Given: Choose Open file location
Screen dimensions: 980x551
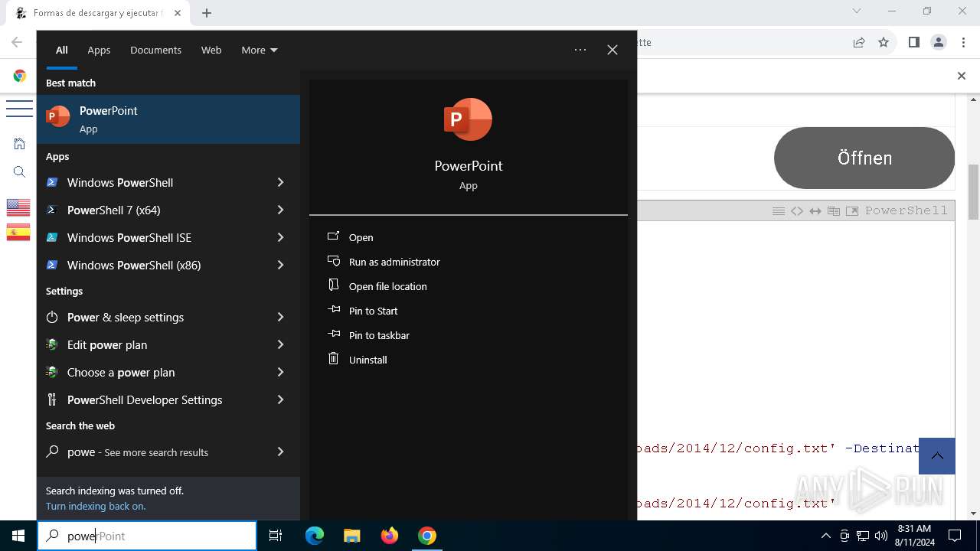Looking at the screenshot, I should (387, 286).
